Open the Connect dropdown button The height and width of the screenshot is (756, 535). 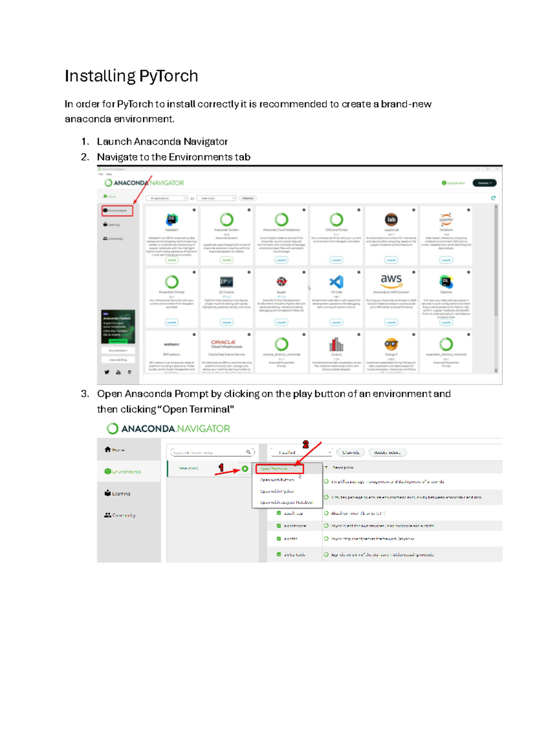[484, 183]
